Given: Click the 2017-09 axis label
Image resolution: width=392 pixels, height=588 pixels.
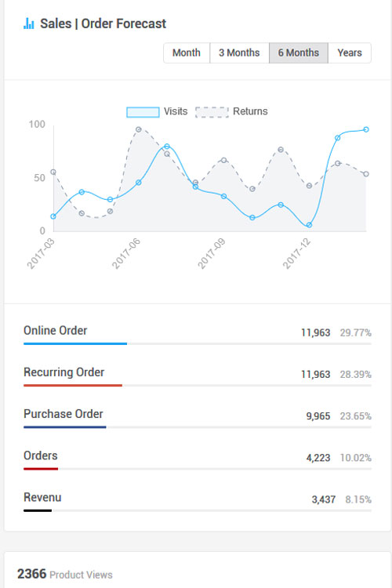Looking at the screenshot, I should click(211, 253).
